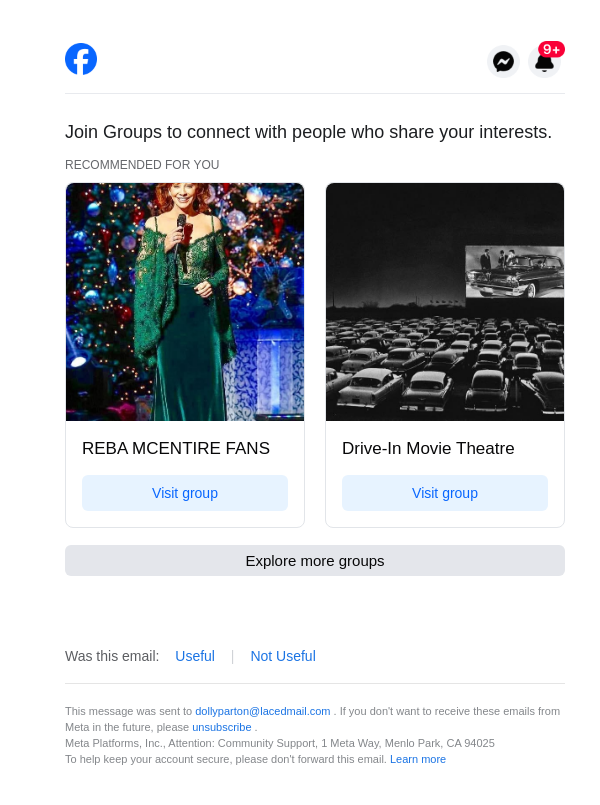Open the drive-in theatre group photo

click(x=445, y=302)
